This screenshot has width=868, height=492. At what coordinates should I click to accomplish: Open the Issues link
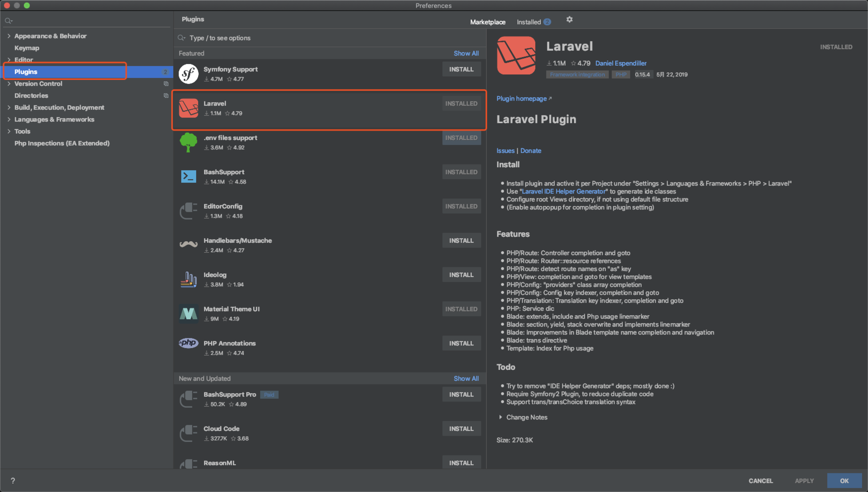pyautogui.click(x=505, y=151)
